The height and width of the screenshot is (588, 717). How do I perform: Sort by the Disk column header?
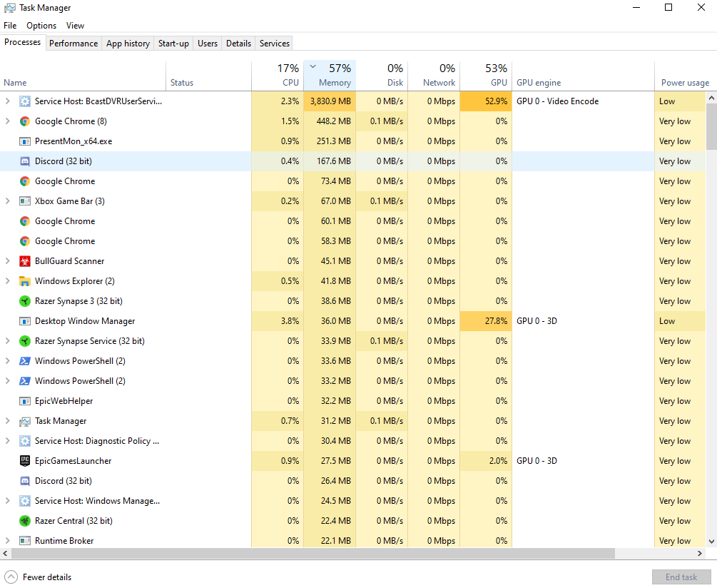tap(382, 76)
